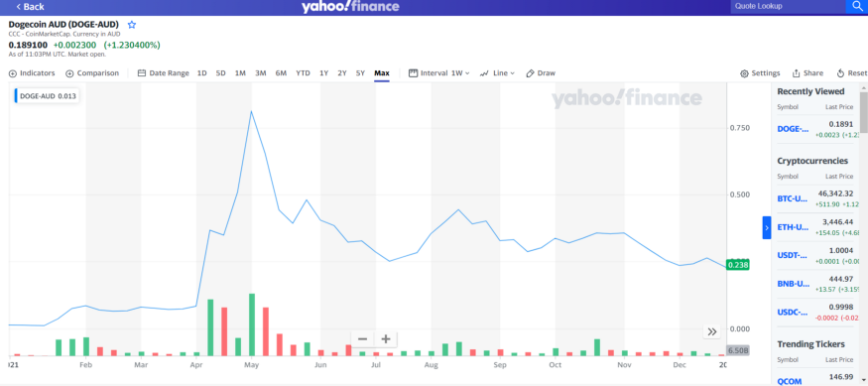Open the Comparison tool

click(92, 73)
